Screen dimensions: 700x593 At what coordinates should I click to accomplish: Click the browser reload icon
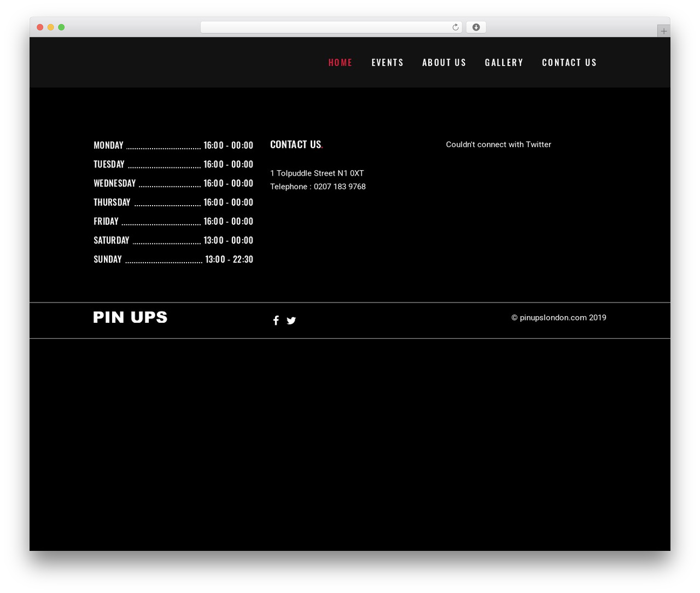pyautogui.click(x=456, y=27)
